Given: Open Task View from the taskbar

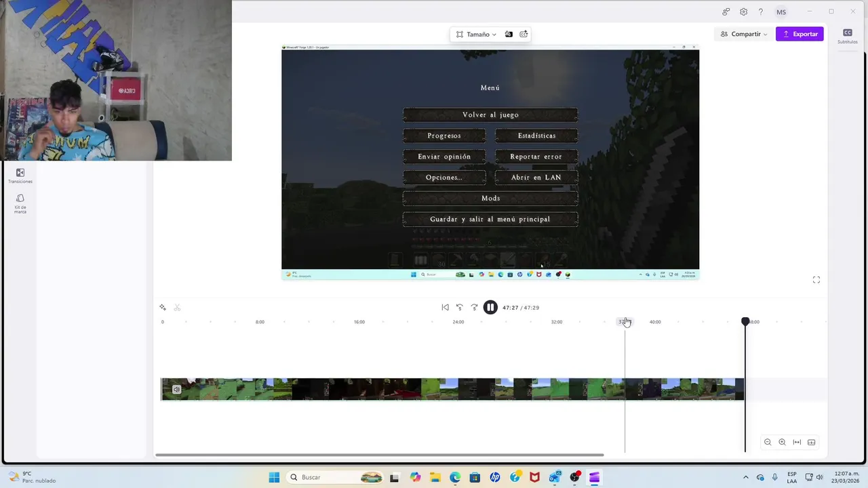Looking at the screenshot, I should tap(395, 477).
